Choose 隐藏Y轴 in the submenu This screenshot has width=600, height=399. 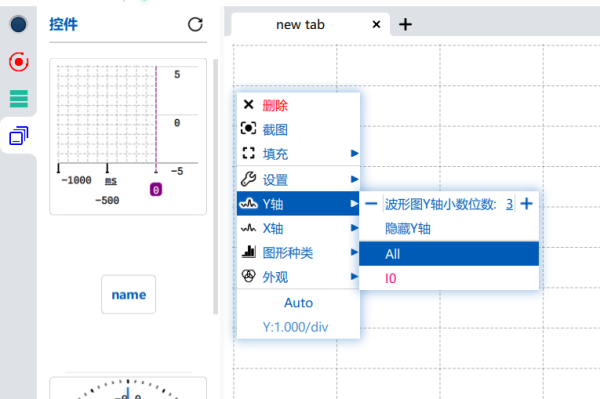click(449, 228)
